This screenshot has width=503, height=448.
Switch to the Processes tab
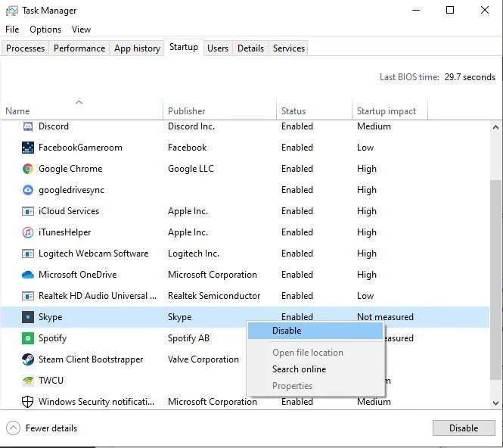coord(26,48)
